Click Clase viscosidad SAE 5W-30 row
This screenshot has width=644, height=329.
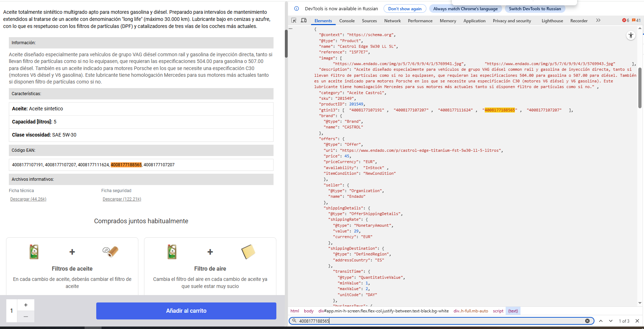coord(141,135)
